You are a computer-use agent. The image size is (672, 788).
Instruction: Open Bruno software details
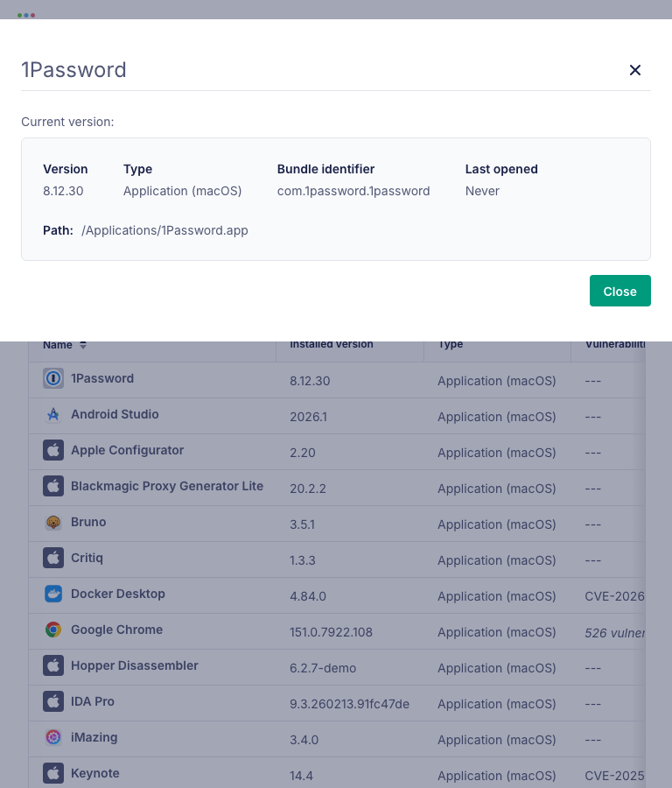click(88, 522)
